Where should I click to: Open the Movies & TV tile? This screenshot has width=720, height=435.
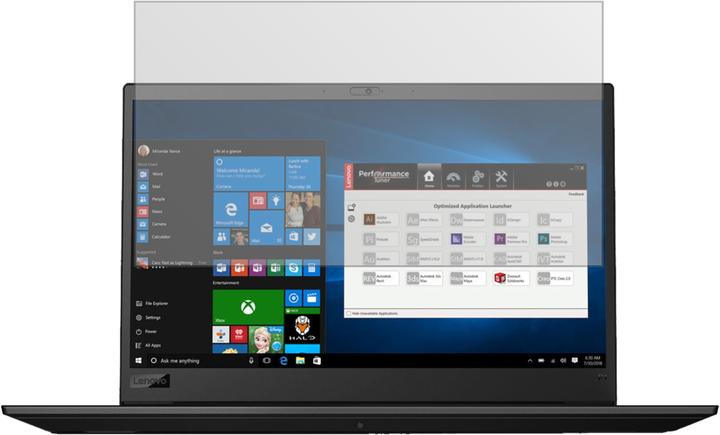(x=312, y=298)
